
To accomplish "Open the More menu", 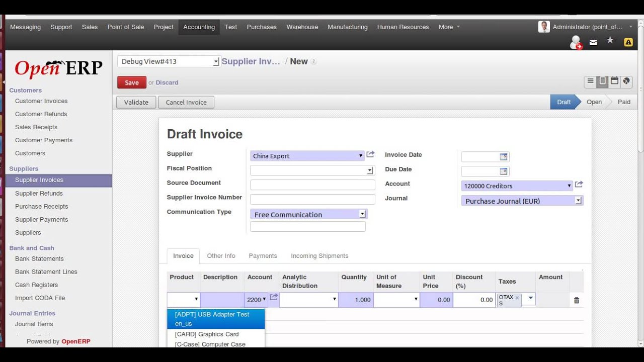I will pos(449,27).
